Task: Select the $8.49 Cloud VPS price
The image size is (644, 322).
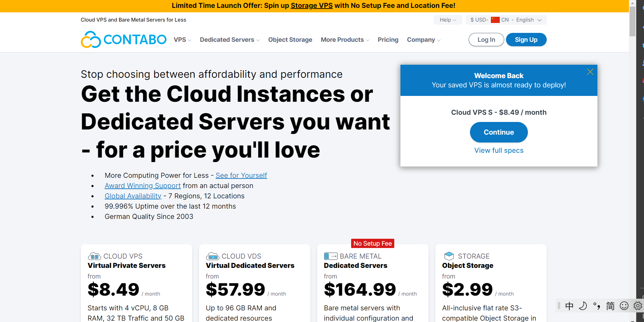Action: click(x=113, y=289)
